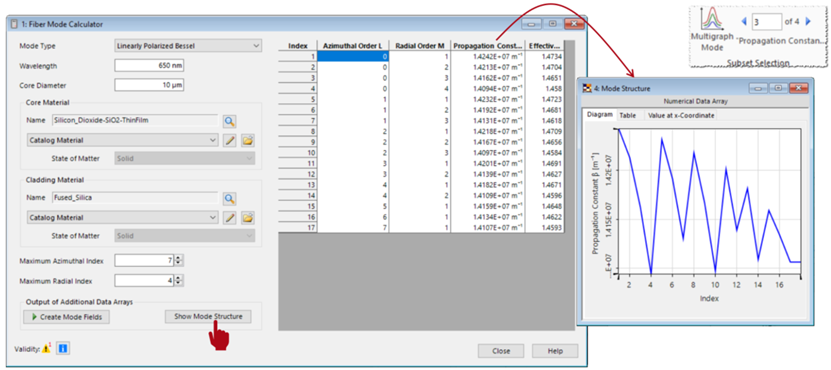Select the row header for index 10
Image resolution: width=831 pixels, height=370 pixels.
[297, 153]
